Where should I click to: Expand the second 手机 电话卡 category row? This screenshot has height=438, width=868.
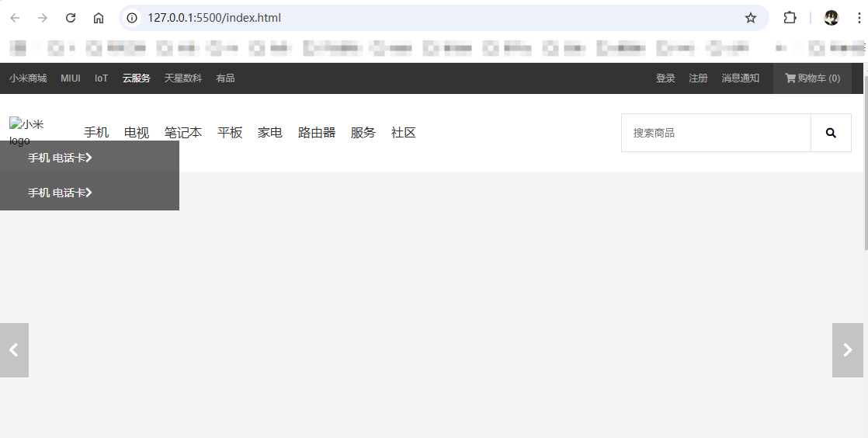coord(90,193)
